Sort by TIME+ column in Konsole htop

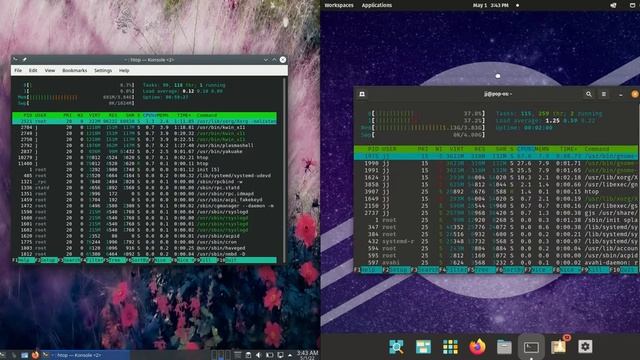pyautogui.click(x=183, y=115)
